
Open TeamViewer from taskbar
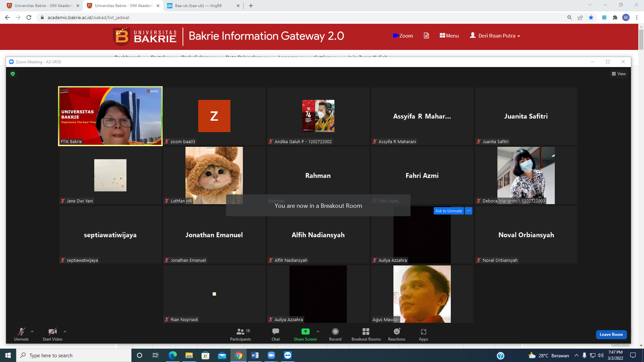(287, 355)
